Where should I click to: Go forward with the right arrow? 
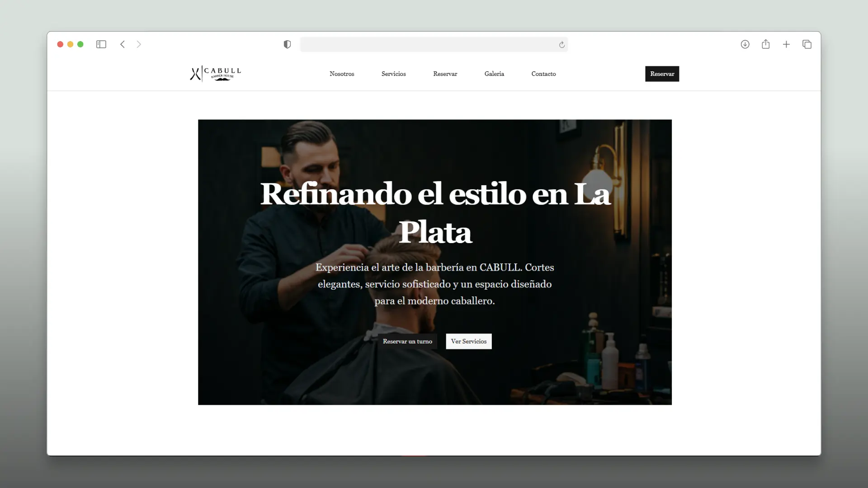[139, 44]
